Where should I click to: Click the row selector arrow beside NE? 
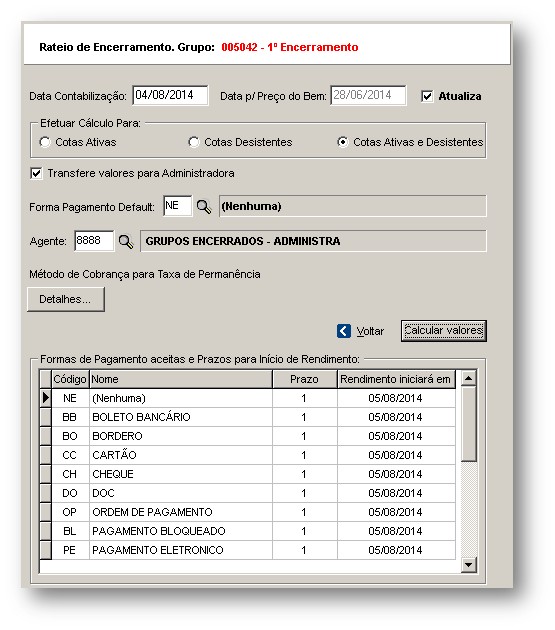click(x=45, y=398)
